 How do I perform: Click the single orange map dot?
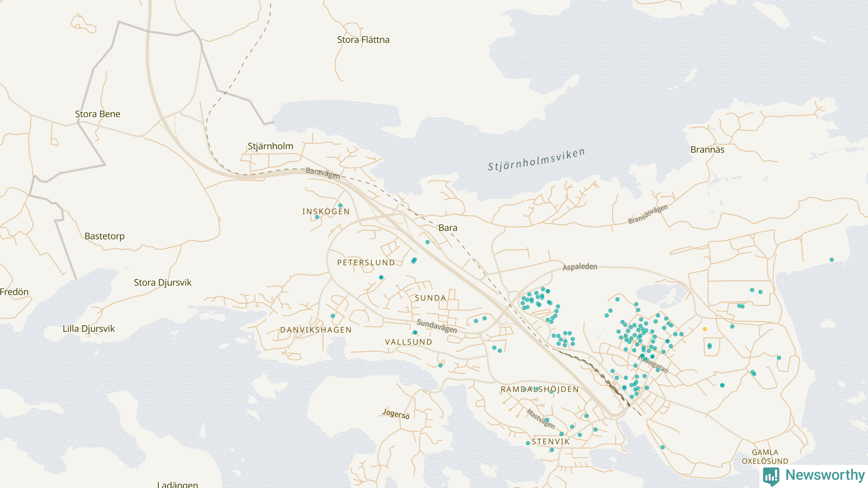click(705, 329)
